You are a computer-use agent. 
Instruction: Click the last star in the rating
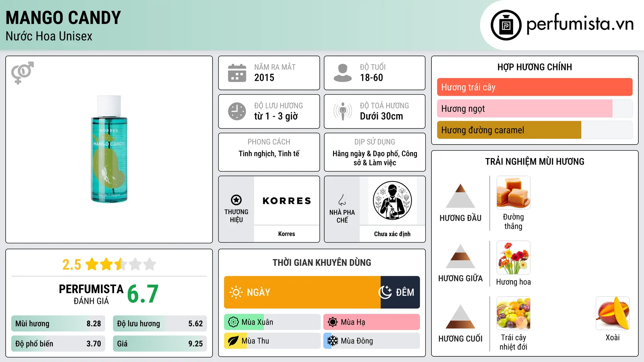[150, 264]
